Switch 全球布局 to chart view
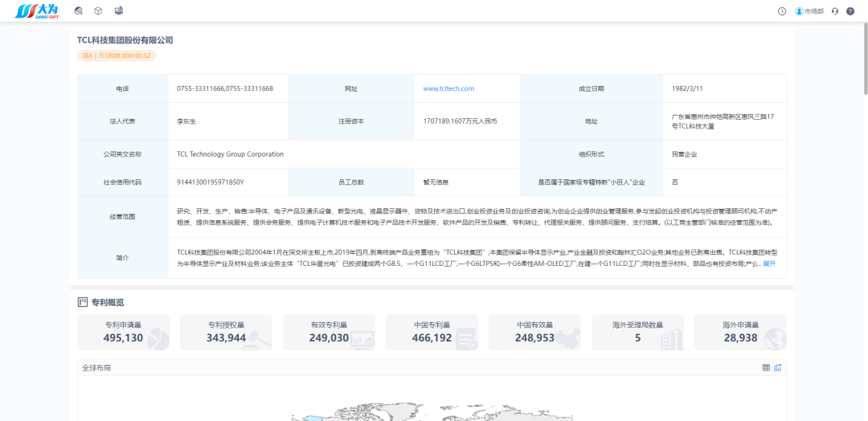Image resolution: width=868 pixels, height=421 pixels. [x=778, y=368]
